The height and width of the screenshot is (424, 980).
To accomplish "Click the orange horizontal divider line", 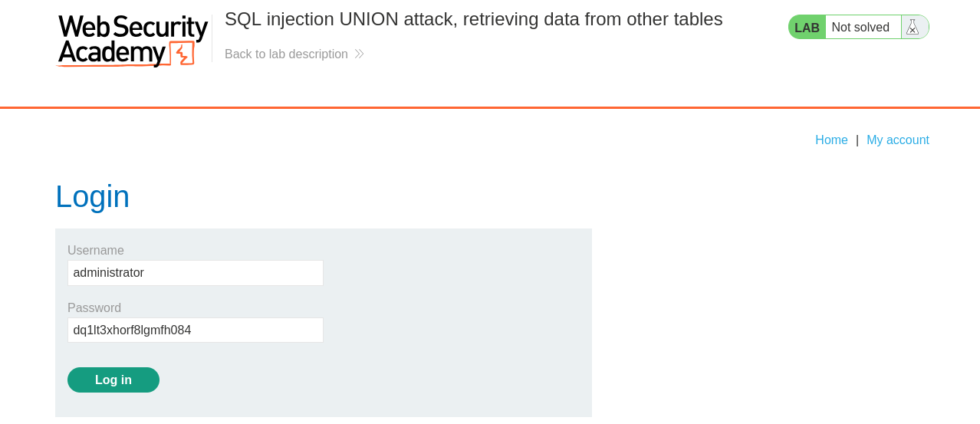I will tap(490, 108).
